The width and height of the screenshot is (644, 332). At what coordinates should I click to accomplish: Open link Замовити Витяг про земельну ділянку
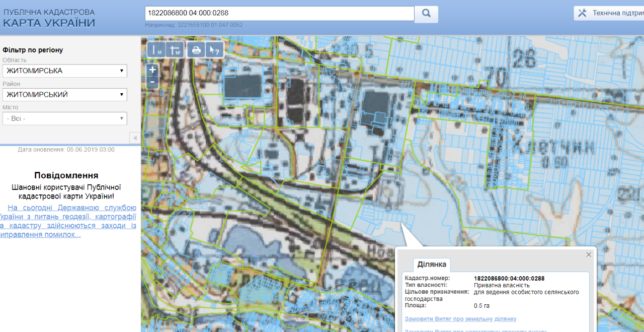[460, 319]
